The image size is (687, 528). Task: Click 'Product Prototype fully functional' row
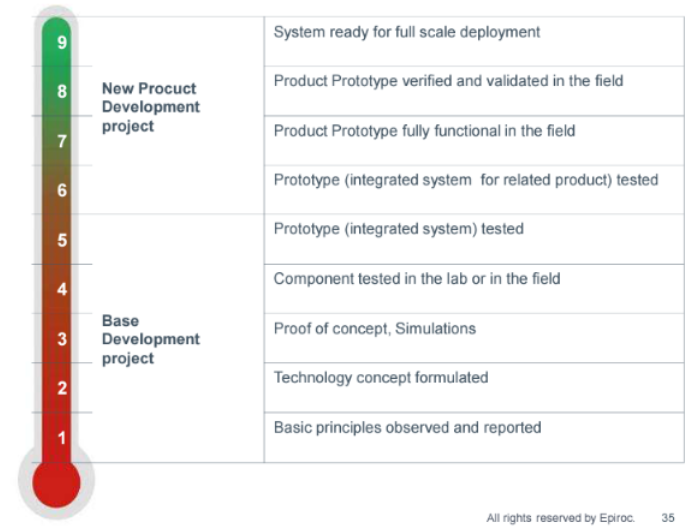tap(474, 141)
